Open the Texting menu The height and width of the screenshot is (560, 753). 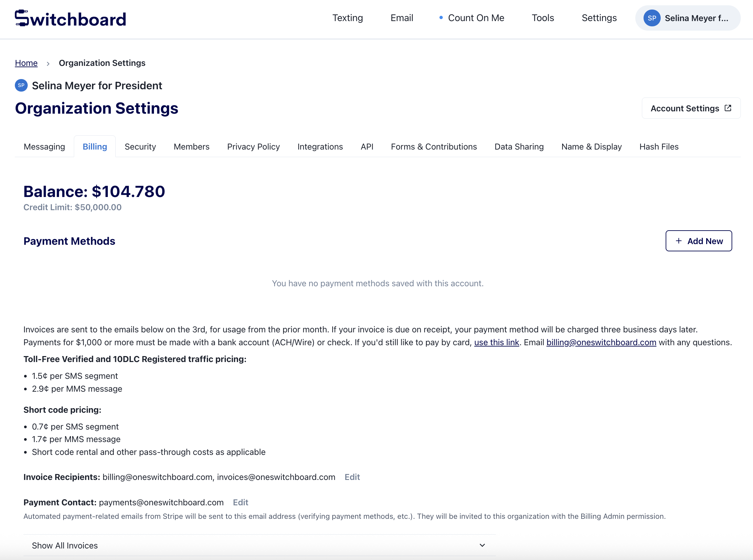pyautogui.click(x=347, y=18)
